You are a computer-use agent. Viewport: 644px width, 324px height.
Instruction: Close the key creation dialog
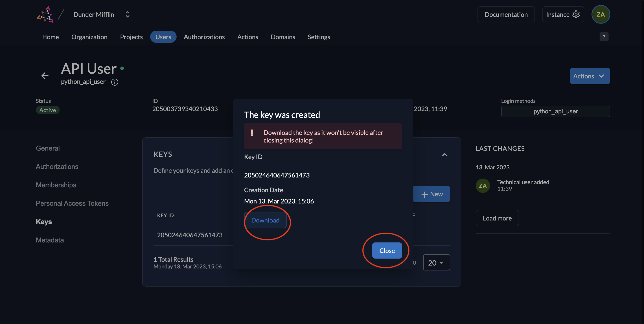(x=387, y=251)
